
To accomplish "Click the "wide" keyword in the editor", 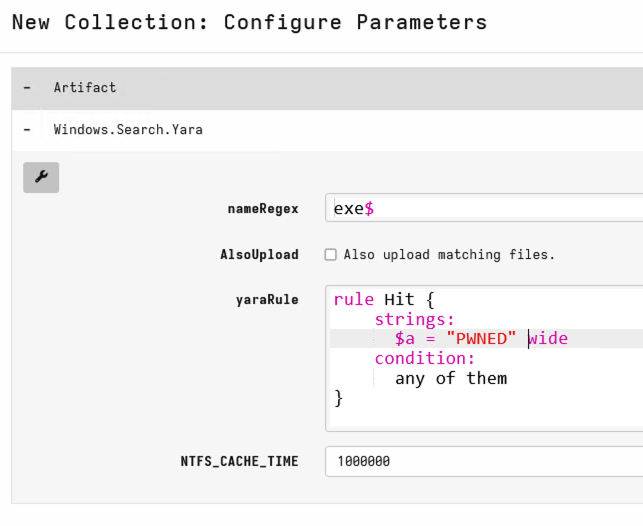I will tap(549, 339).
